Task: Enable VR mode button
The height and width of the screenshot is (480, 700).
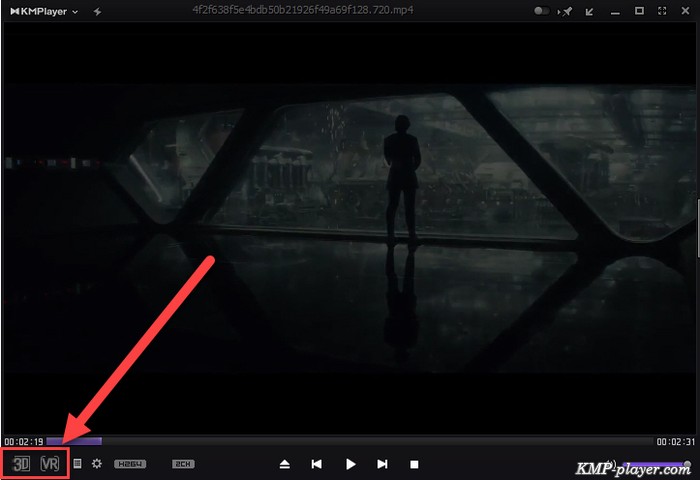Action: pyautogui.click(x=50, y=464)
